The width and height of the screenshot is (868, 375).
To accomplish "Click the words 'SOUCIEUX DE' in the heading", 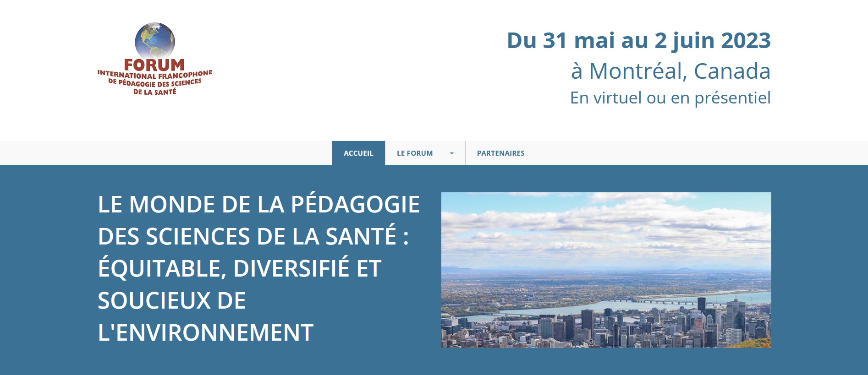I will pyautogui.click(x=172, y=300).
